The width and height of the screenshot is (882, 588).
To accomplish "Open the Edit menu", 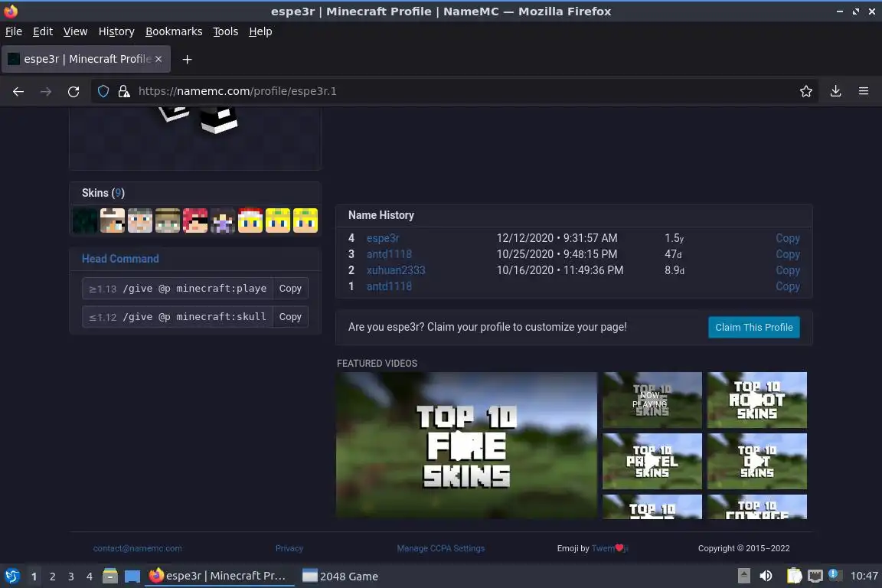I will point(43,31).
